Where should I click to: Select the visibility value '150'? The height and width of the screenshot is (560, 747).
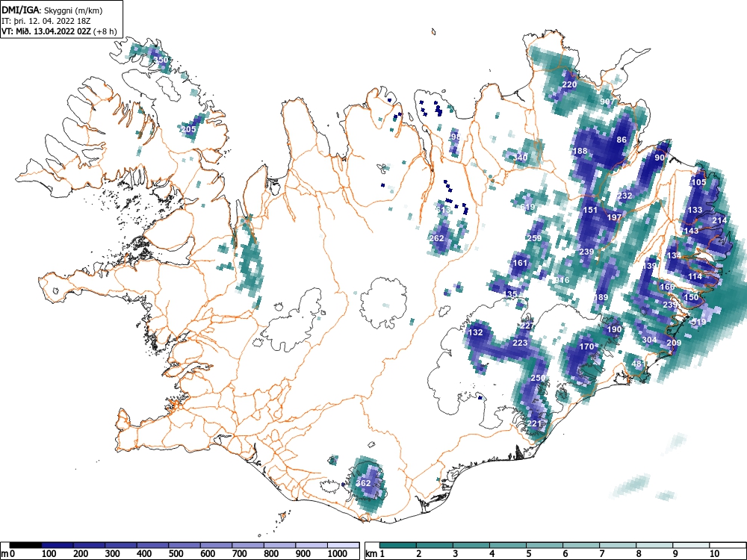(691, 298)
